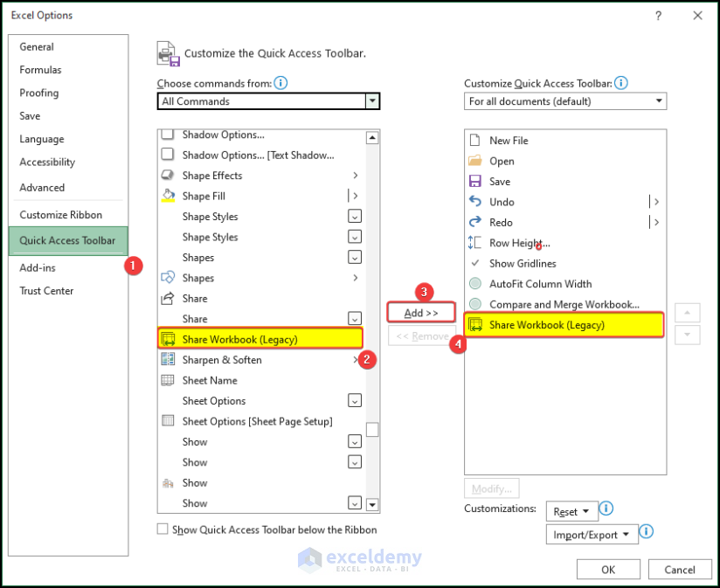Click the AutoFit Column Width circle icon
This screenshot has height=588, width=720.
[x=475, y=284]
